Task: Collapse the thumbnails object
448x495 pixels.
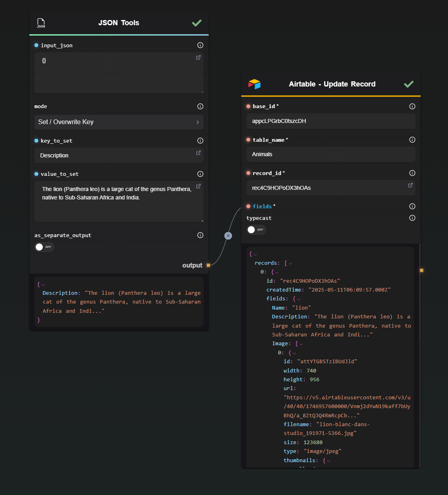Action: tap(329, 461)
